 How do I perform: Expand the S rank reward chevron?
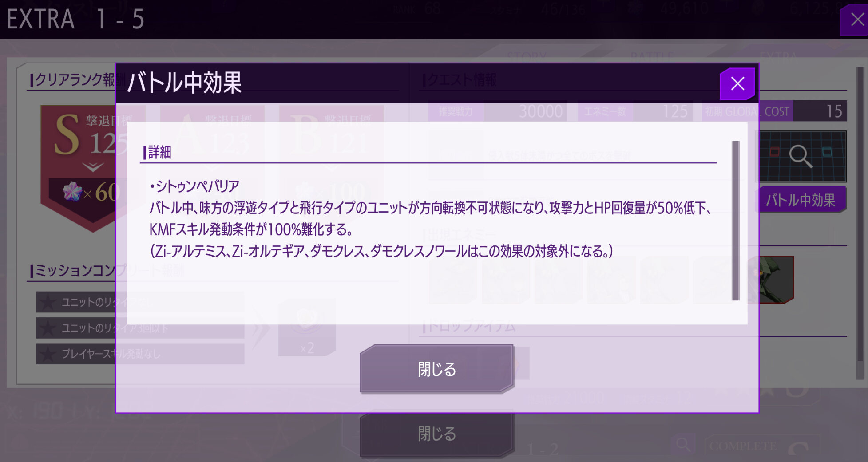tap(93, 167)
